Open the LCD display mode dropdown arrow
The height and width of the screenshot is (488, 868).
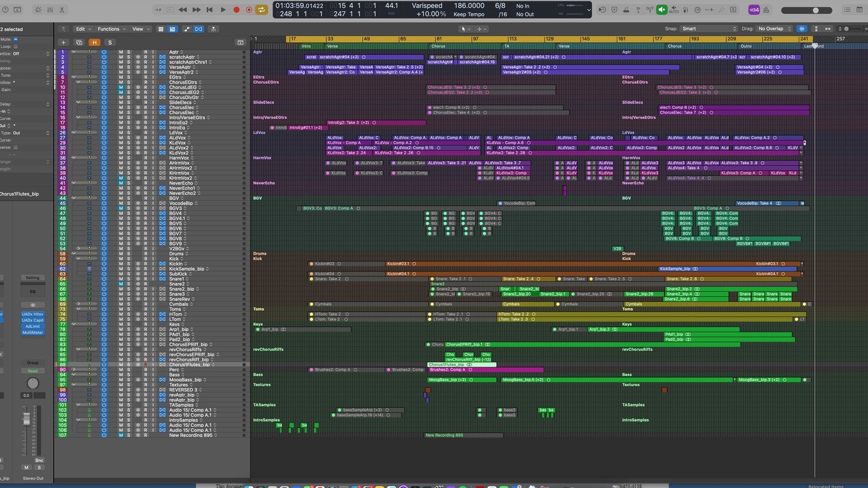coord(589,10)
